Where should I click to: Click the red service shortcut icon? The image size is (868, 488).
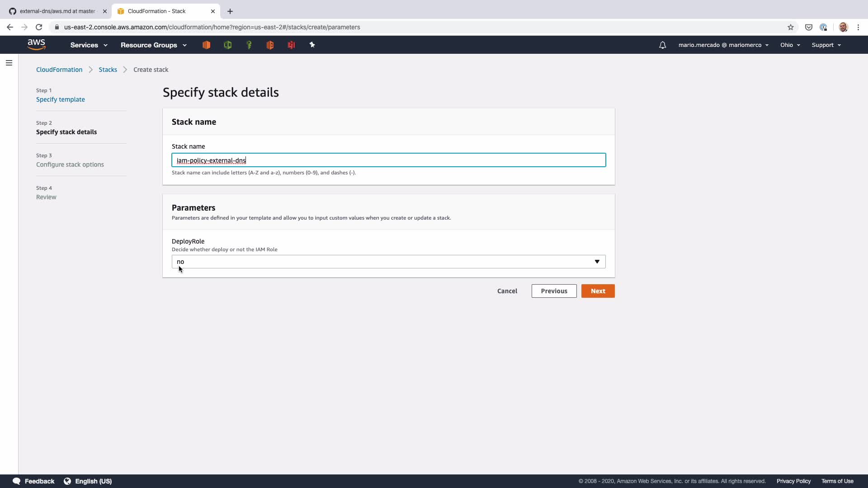(291, 45)
